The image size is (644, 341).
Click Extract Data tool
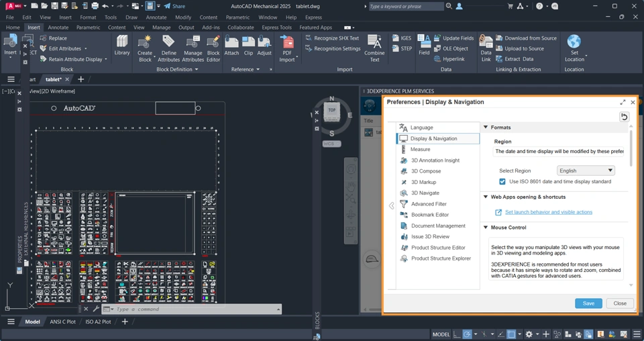(x=515, y=59)
